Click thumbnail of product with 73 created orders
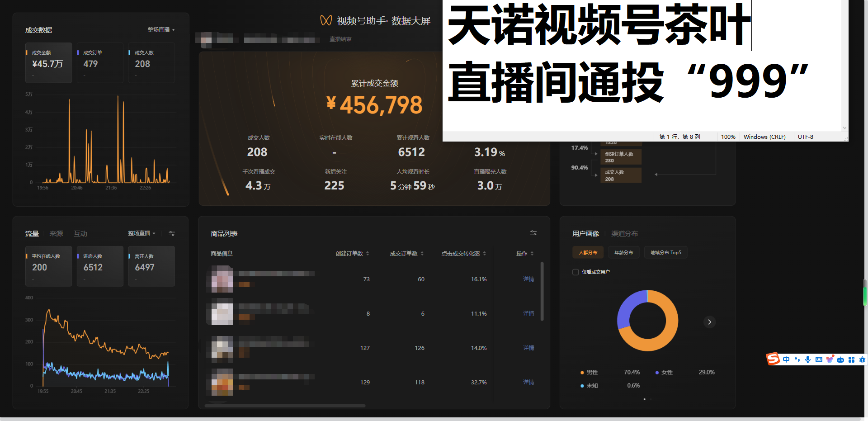868x421 pixels. [220, 279]
